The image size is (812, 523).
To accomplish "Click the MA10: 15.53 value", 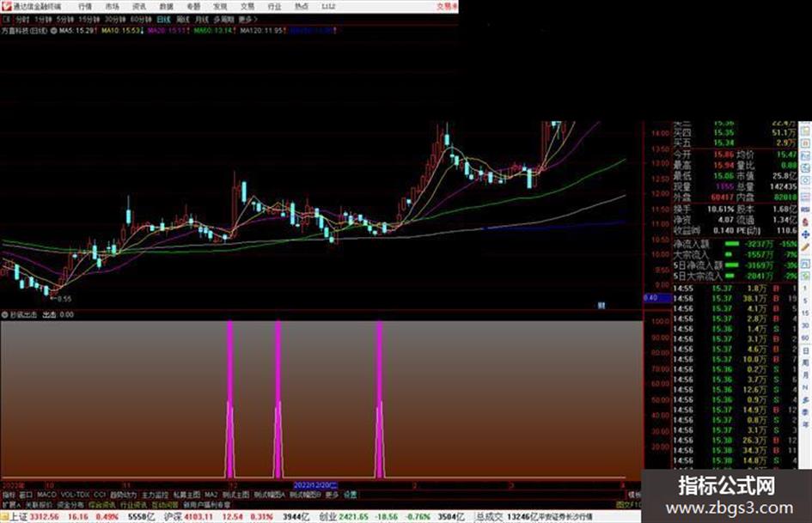I will [121, 31].
